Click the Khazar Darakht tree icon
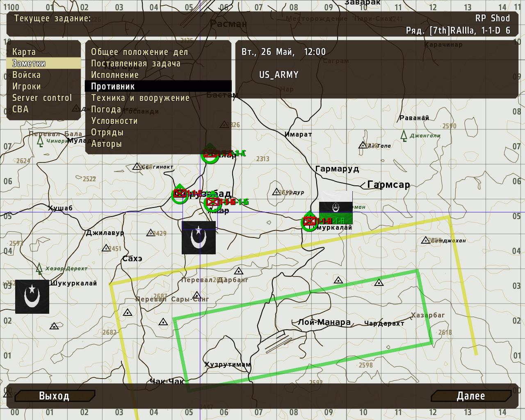 (x=39, y=269)
